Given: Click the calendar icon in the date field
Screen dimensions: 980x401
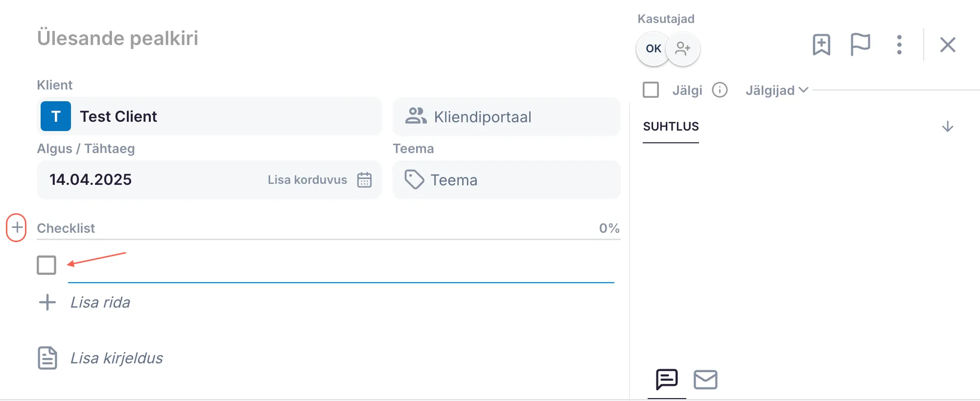Looking at the screenshot, I should (364, 180).
